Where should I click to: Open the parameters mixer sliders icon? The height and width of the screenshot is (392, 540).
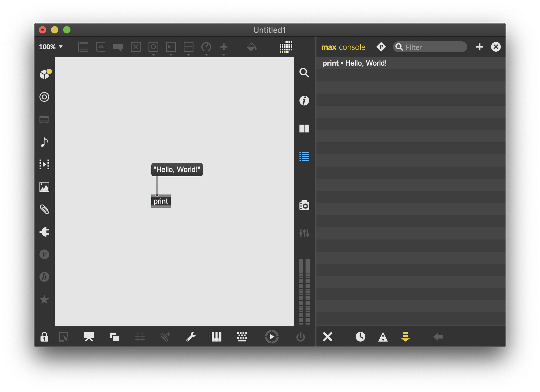click(304, 233)
